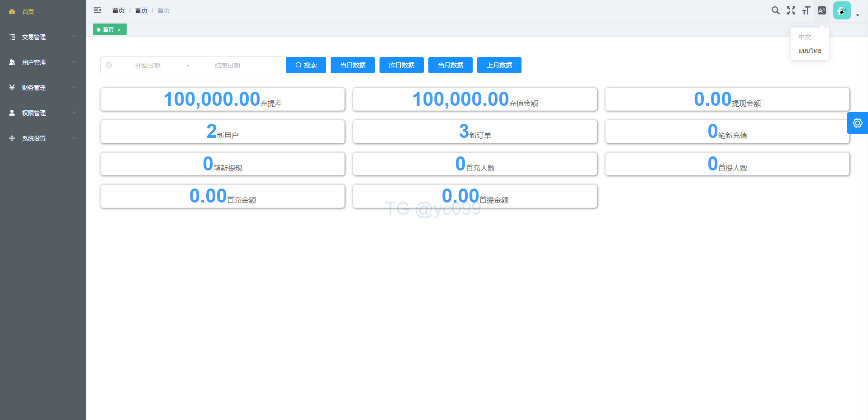This screenshot has height=420, width=868.
Task: Click the language switch icon
Action: click(x=821, y=10)
